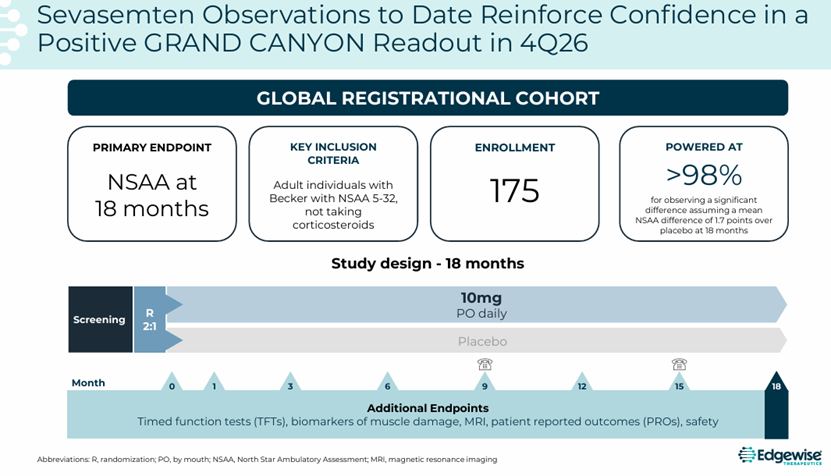Click the 'PO daily' label
Image resolution: width=831 pixels, height=476 pixels.
point(481,313)
